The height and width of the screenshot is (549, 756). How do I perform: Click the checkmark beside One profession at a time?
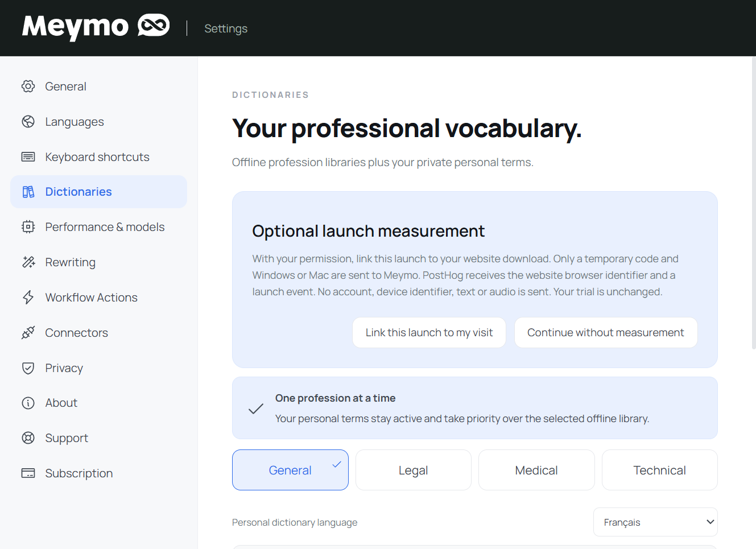pos(256,408)
